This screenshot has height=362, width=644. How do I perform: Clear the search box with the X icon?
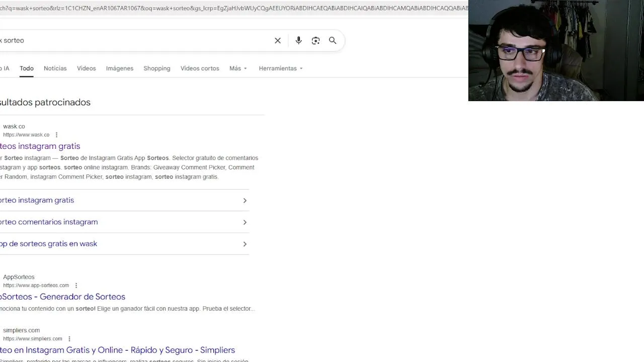pos(278,41)
